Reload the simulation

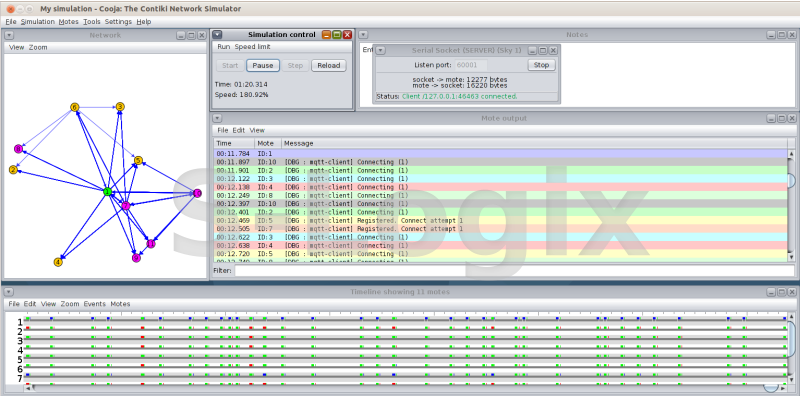click(x=329, y=66)
